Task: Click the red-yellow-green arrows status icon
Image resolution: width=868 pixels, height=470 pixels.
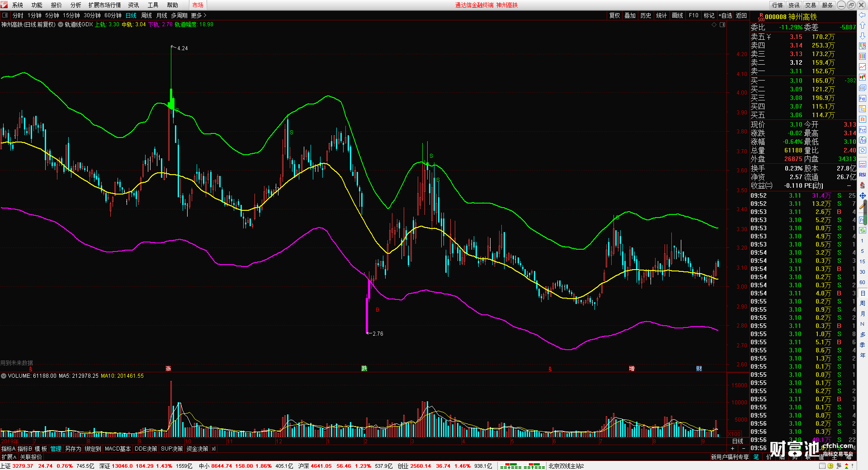Action: (847, 466)
